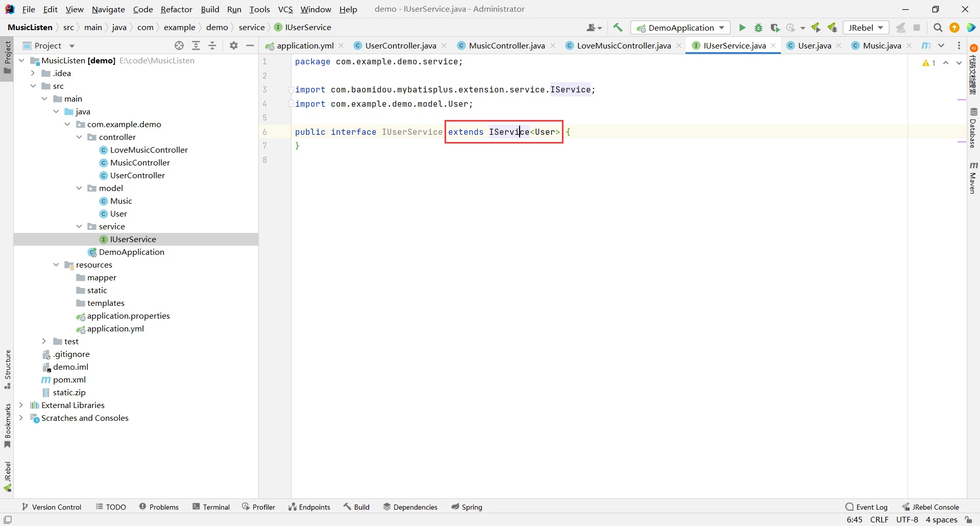The height and width of the screenshot is (526, 980).
Task: Click the Build Project hammer icon
Action: 618,28
